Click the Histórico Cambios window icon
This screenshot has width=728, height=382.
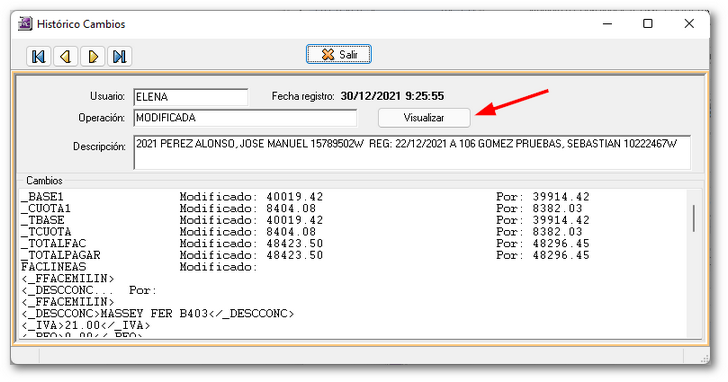25,24
